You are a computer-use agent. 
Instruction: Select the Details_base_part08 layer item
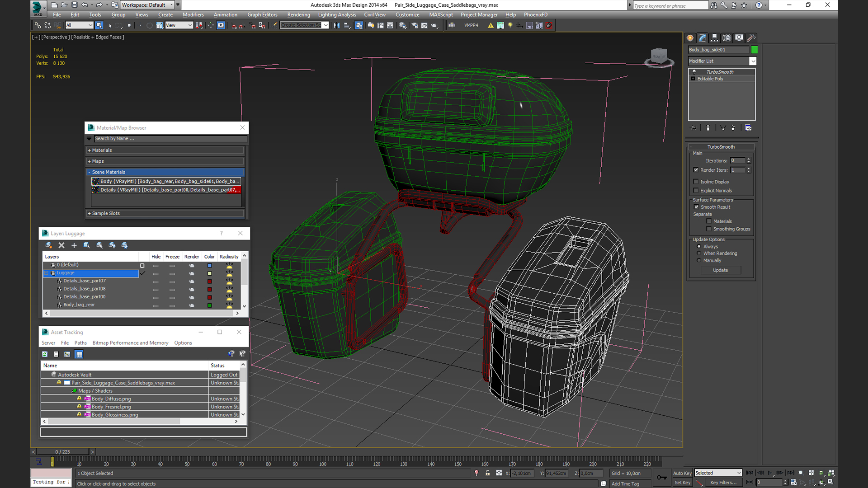(84, 289)
